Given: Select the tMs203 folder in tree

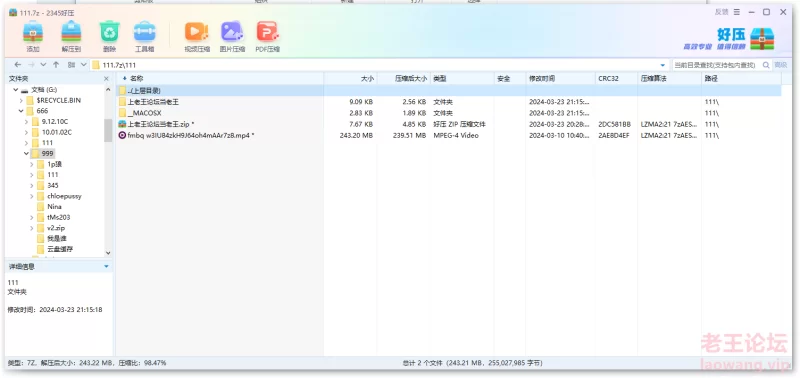Looking at the screenshot, I should coord(59,217).
